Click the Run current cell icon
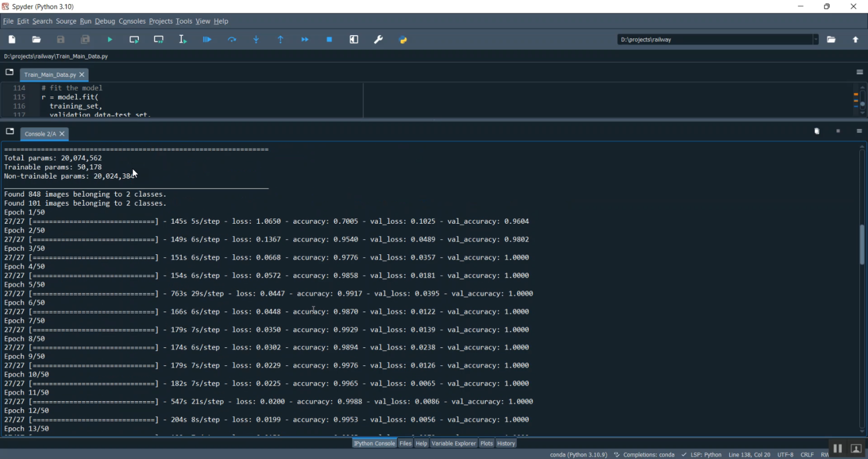 (134, 40)
